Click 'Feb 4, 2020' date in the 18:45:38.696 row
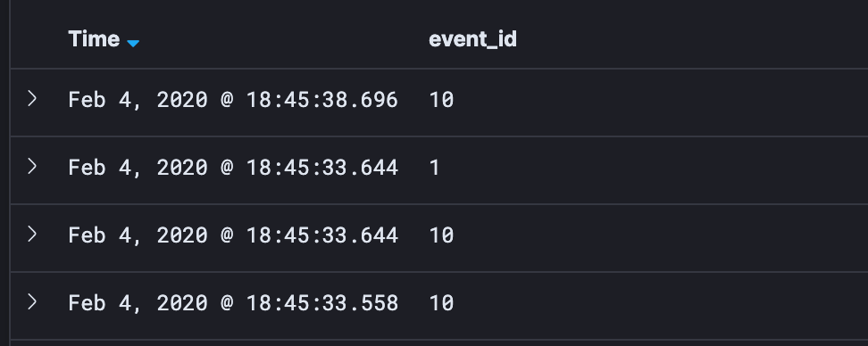Image resolution: width=868 pixels, height=346 pixels. [x=138, y=100]
